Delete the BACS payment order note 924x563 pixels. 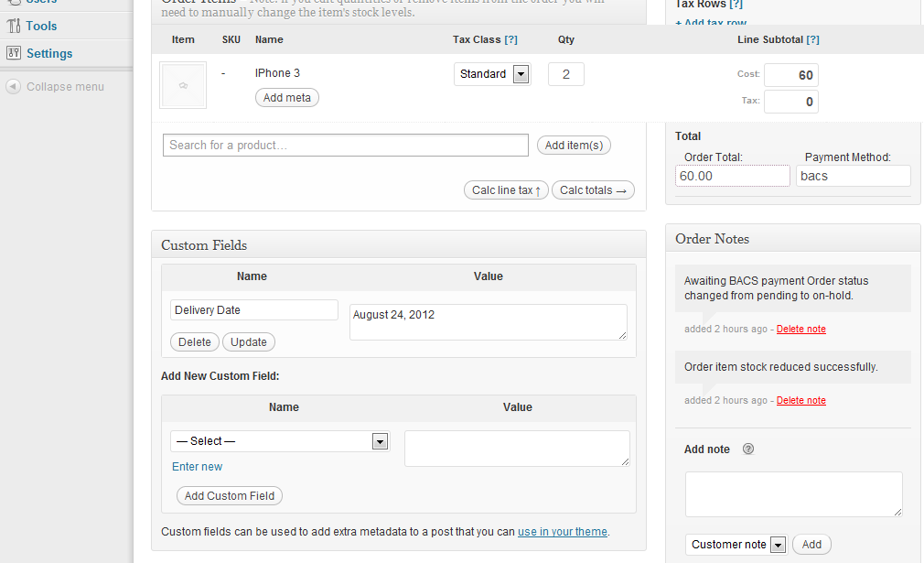[800, 329]
